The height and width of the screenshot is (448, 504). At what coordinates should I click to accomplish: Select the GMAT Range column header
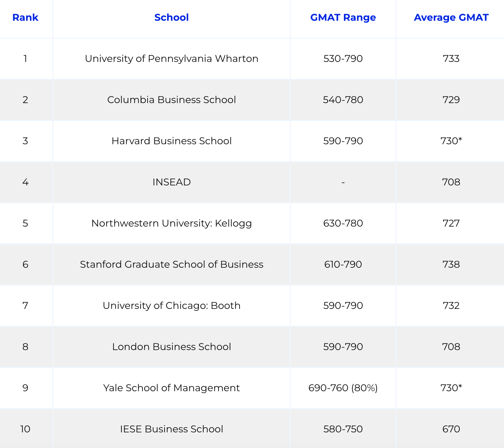click(x=343, y=17)
